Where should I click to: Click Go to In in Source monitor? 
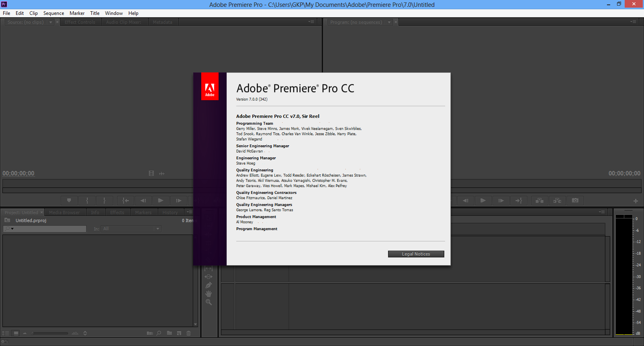tap(126, 200)
